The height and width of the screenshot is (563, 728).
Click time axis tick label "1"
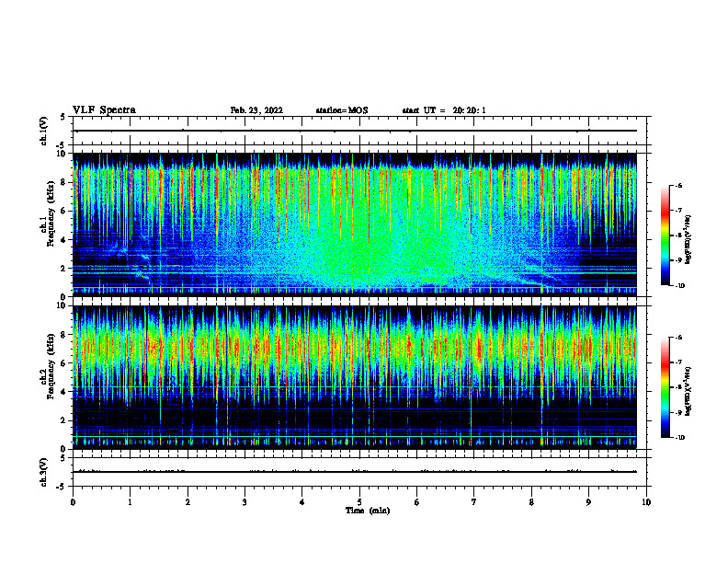pyautogui.click(x=130, y=502)
